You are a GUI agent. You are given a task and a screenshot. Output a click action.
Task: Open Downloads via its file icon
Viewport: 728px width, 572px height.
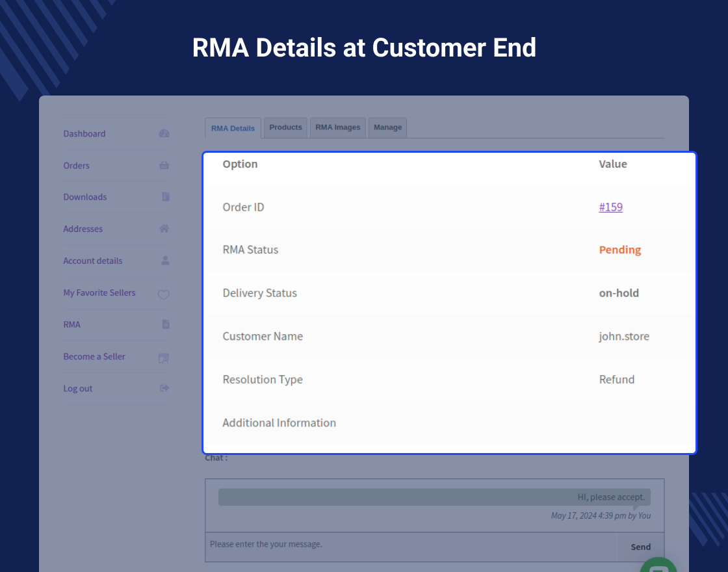[x=164, y=196]
